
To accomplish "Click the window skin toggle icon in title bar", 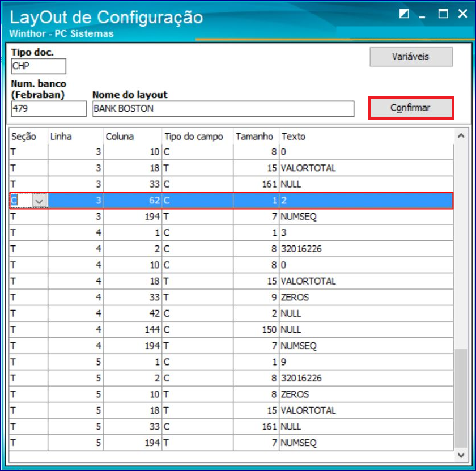I will (x=403, y=14).
